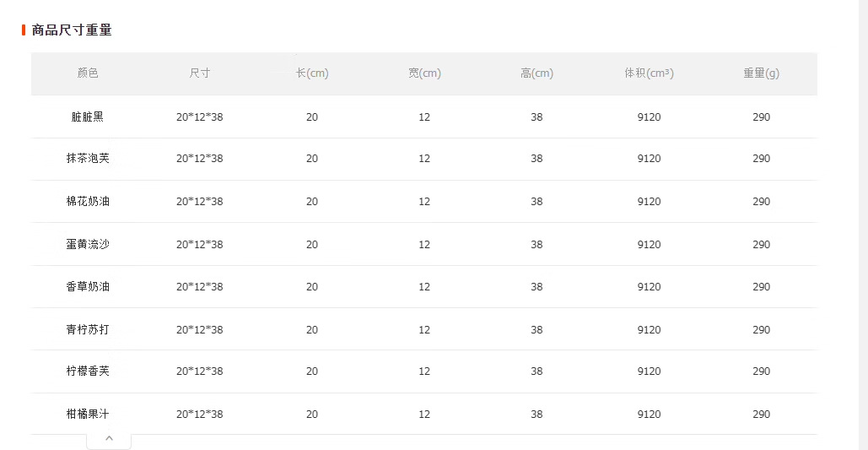Image resolution: width=868 pixels, height=450 pixels.
Task: Click the 9120 volume in 柑橘果汁 row
Action: click(x=649, y=415)
